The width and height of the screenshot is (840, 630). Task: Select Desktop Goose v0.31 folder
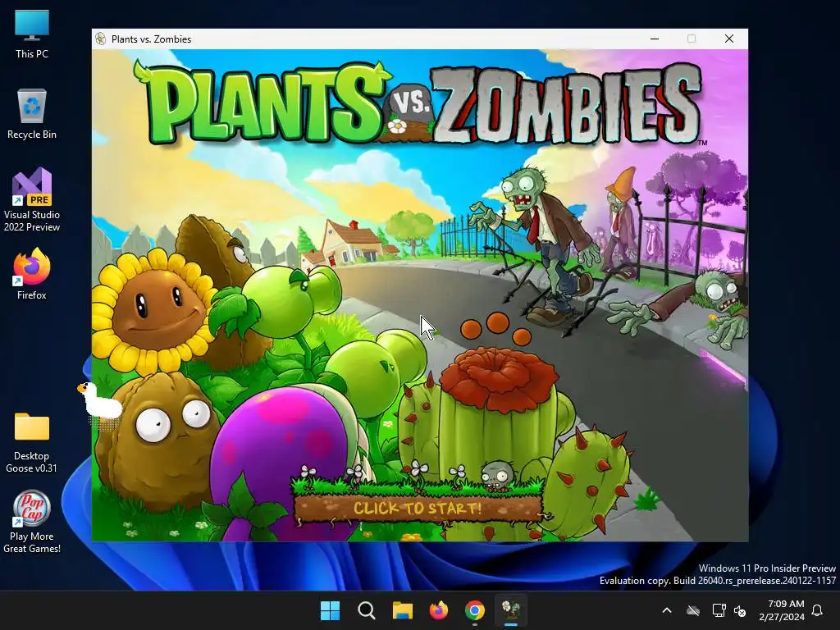click(32, 442)
